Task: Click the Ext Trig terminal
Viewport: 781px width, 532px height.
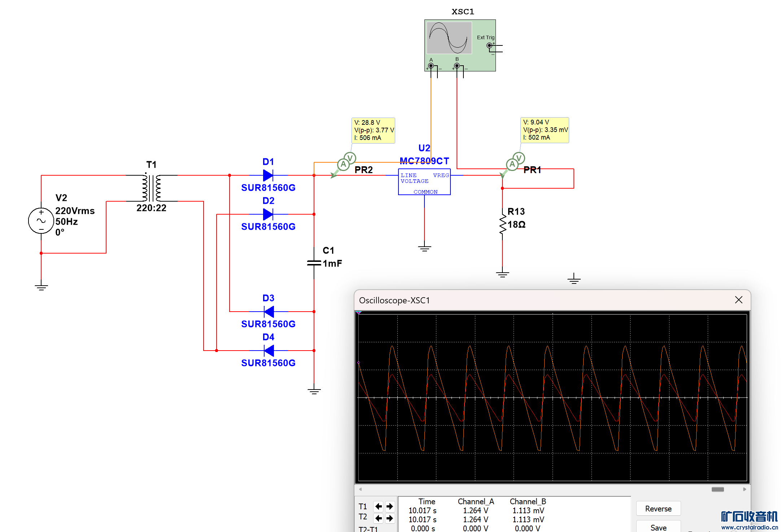Action: pos(489,45)
